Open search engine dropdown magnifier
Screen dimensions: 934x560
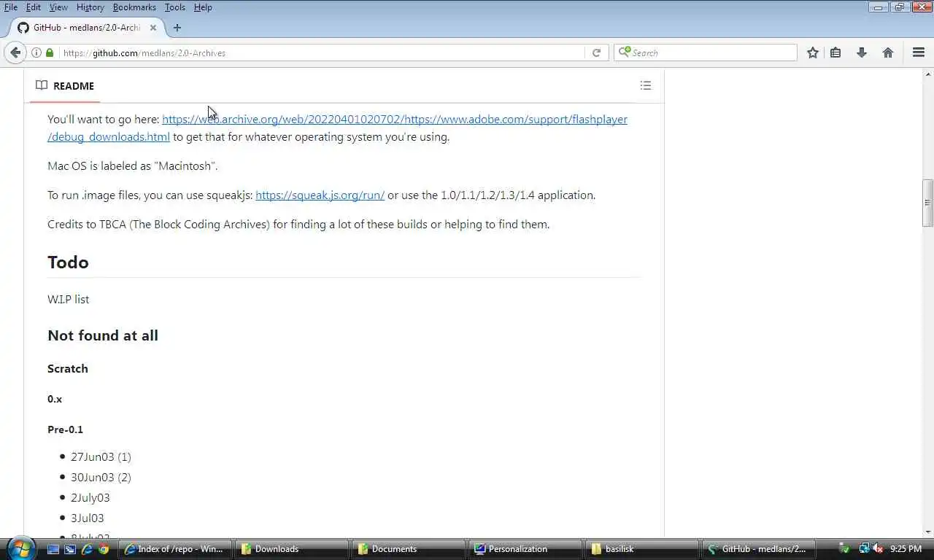tap(624, 52)
